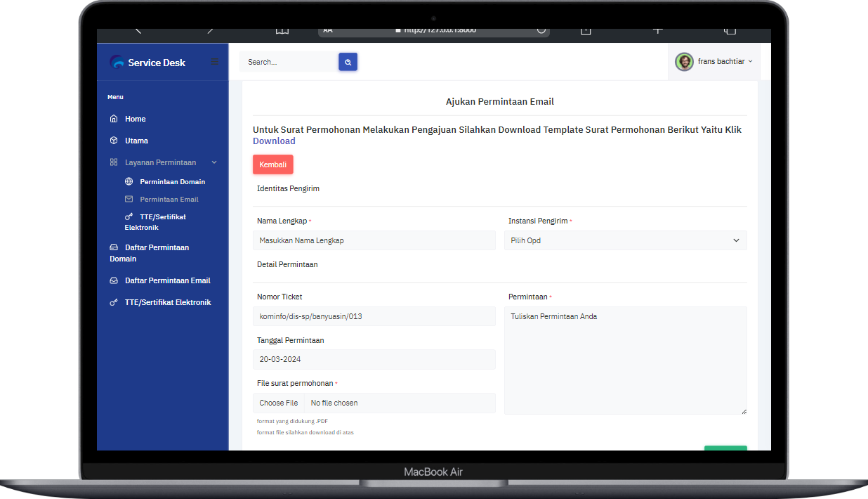
Task: Focus the Nama Lengkap input field
Action: click(x=374, y=240)
